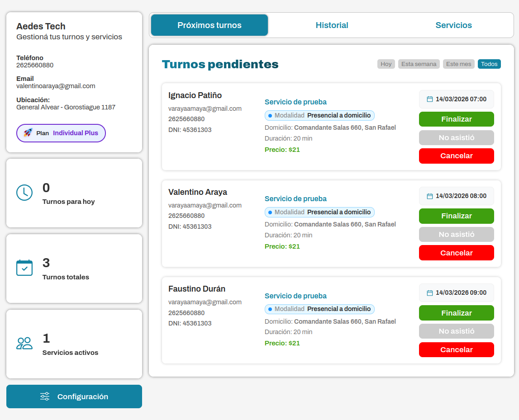The width and height of the screenshot is (519, 420).
Task: Open Servicio de prueba for Ignacio Patiño
Action: pos(295,102)
